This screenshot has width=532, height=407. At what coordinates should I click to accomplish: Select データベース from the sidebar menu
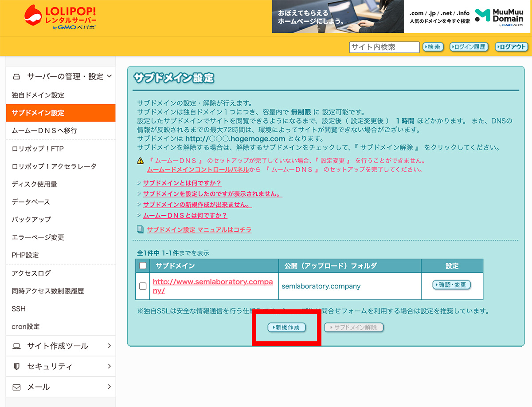point(31,202)
